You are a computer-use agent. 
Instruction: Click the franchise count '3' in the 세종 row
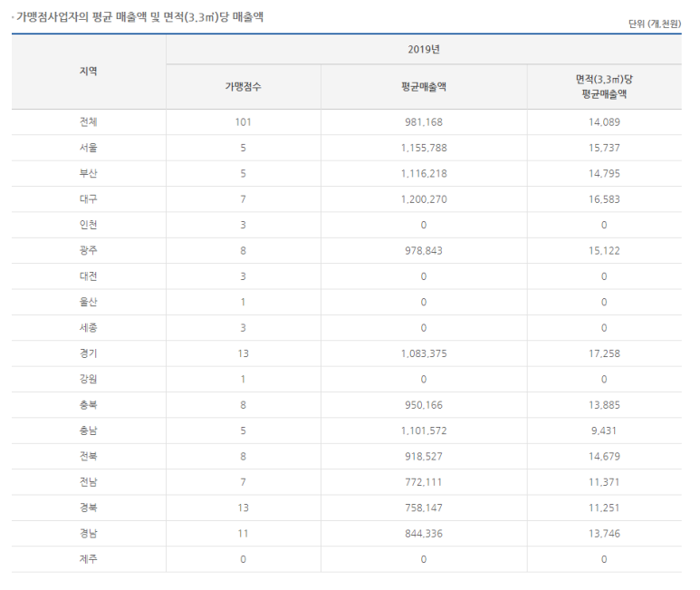(x=243, y=328)
